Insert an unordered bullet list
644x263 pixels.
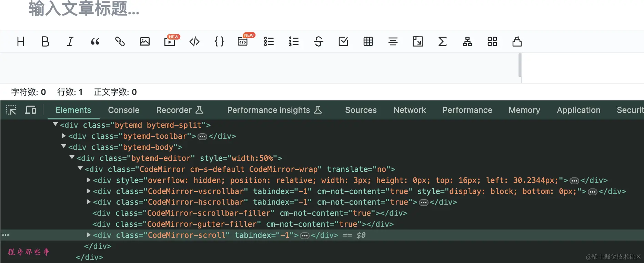pos(269,42)
